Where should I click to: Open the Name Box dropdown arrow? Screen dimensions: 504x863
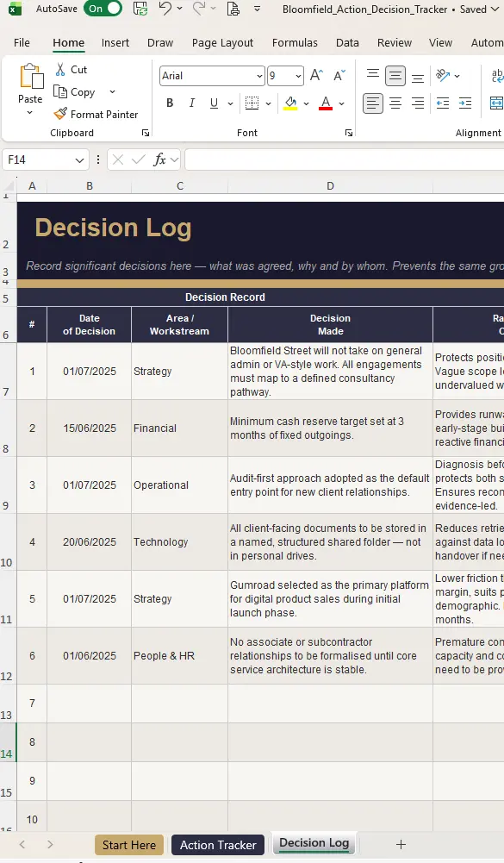tap(79, 160)
